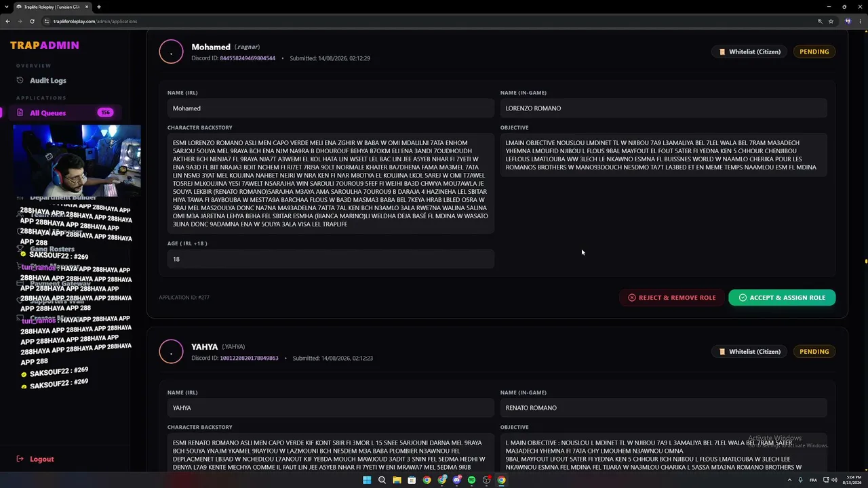
Task: Click YAHYA's round profile avatar
Action: click(x=171, y=351)
